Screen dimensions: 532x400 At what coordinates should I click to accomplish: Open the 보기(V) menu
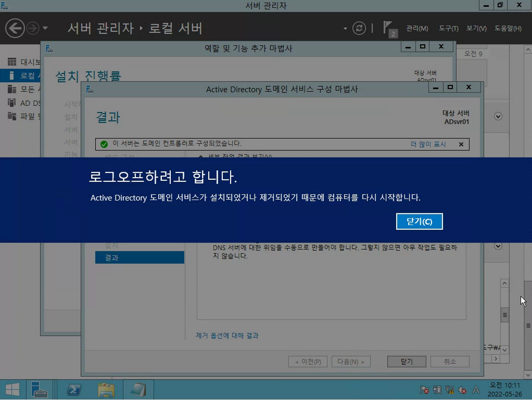pyautogui.click(x=476, y=28)
